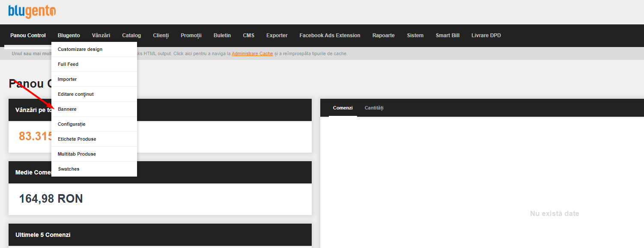644x248 pixels.
Task: Open the Livrare DPD menu
Action: click(486, 35)
